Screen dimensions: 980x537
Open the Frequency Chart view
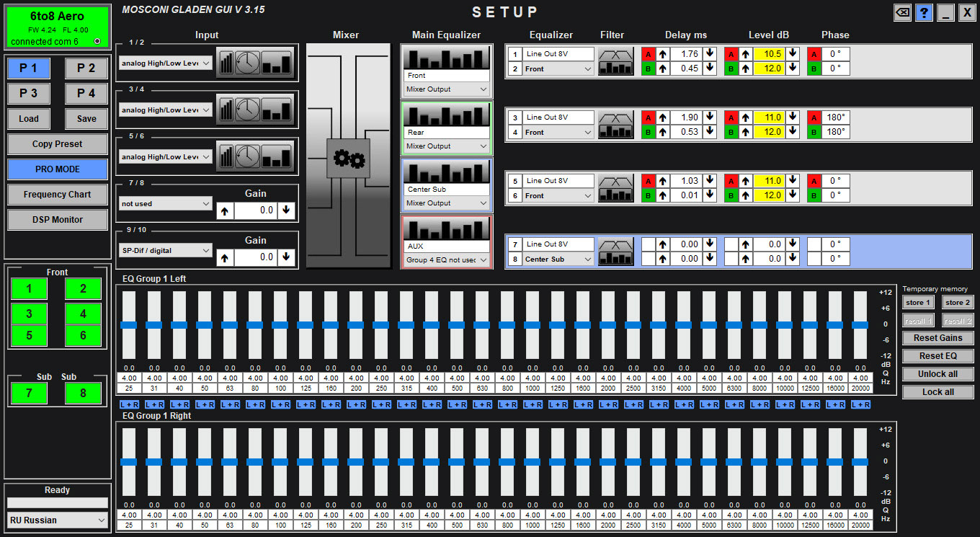(58, 195)
